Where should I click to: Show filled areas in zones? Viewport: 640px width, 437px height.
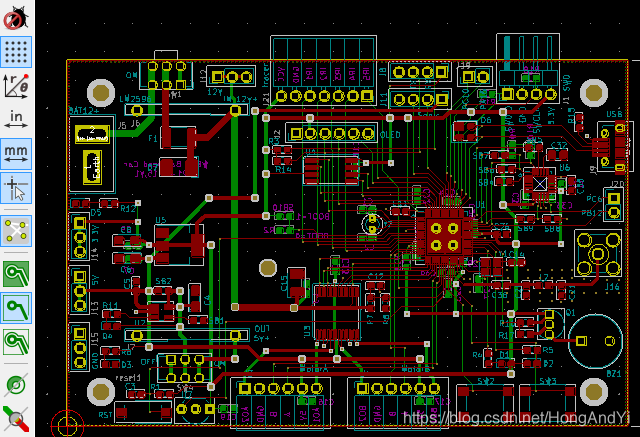click(x=16, y=273)
